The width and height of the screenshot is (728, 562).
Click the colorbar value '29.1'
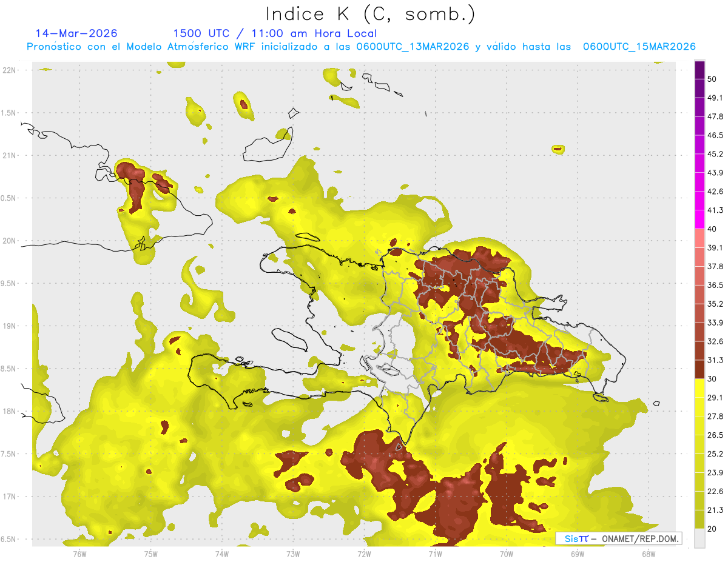(715, 397)
